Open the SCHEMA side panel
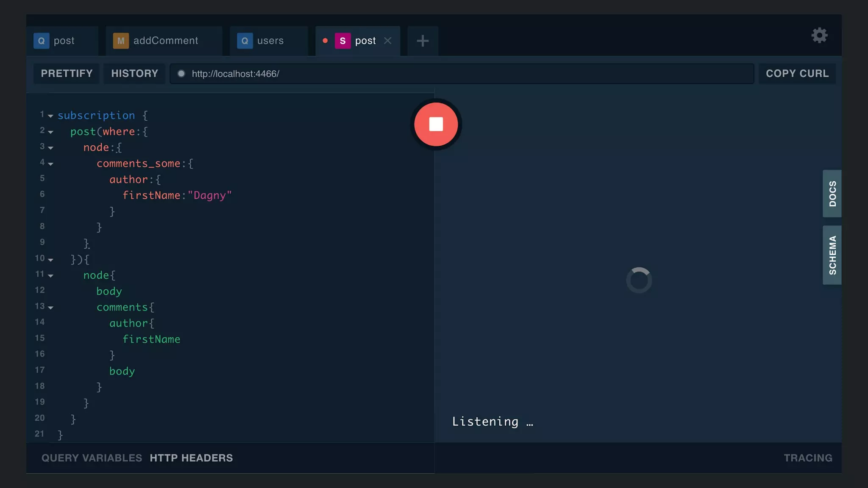 832,255
